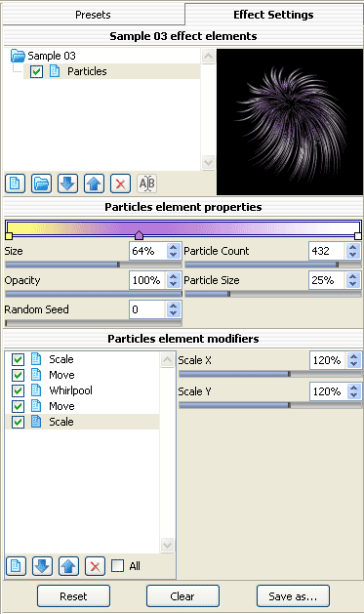
Task: Click the rename (AB) icon under the effect tree
Action: 146,184
